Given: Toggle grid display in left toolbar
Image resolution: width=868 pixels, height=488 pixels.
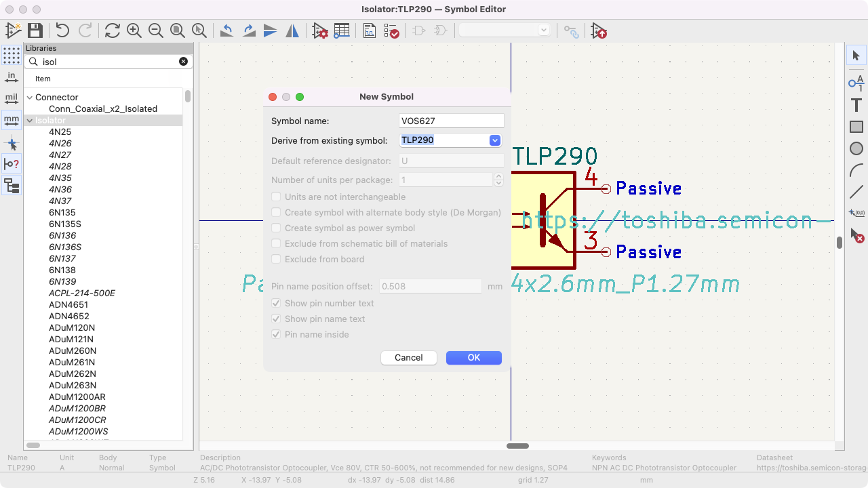Looking at the screenshot, I should pyautogui.click(x=12, y=55).
